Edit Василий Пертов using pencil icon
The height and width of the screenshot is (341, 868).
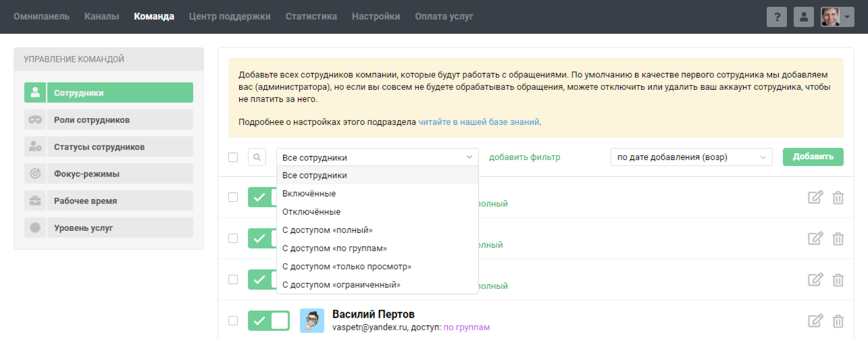click(815, 321)
